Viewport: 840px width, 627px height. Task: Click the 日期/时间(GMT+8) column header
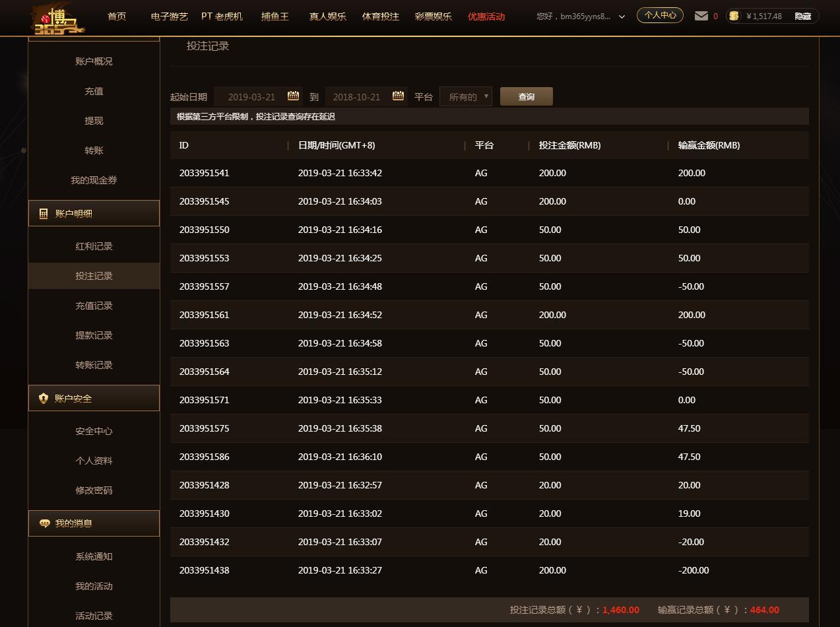coord(337,145)
